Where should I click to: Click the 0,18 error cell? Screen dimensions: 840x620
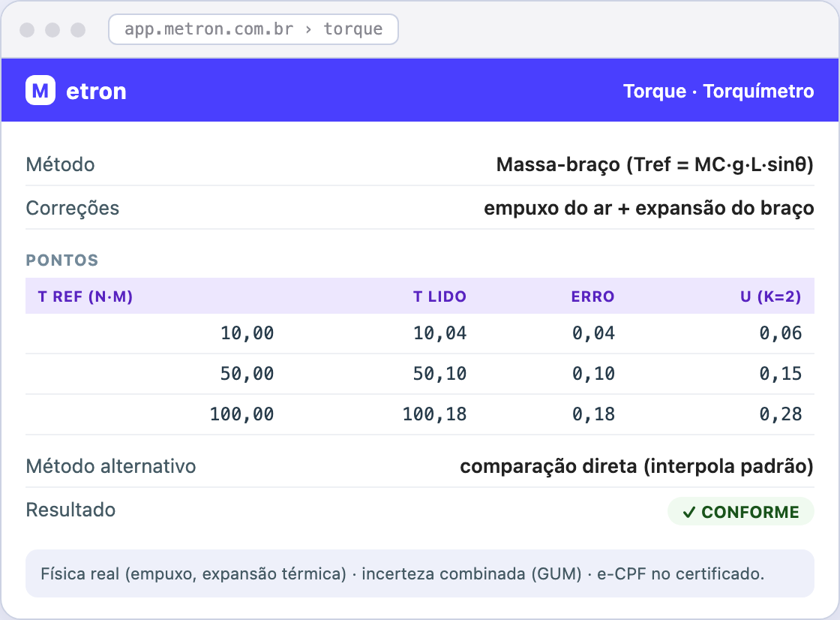pos(593,414)
